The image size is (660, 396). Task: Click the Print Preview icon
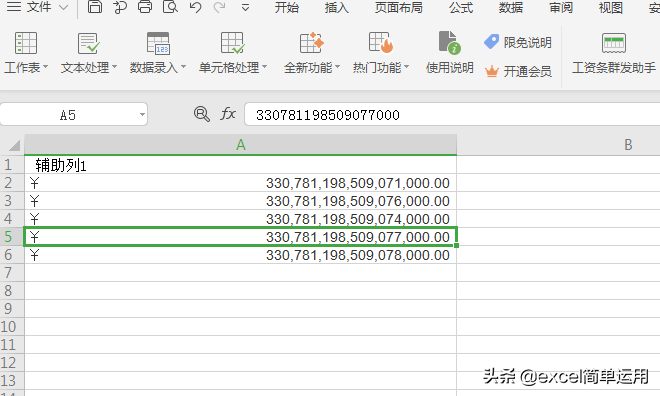click(170, 7)
